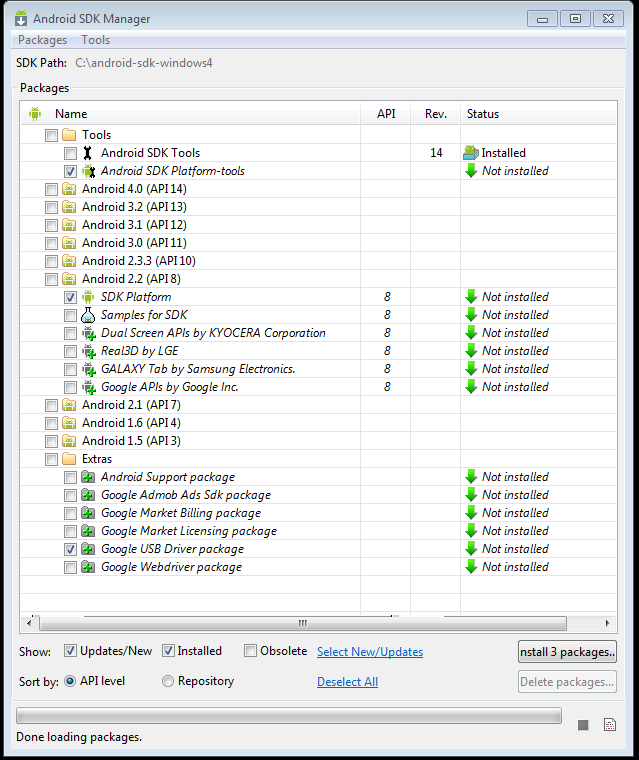Click the SDK Platform android icon
The image size is (639, 760).
tap(88, 297)
